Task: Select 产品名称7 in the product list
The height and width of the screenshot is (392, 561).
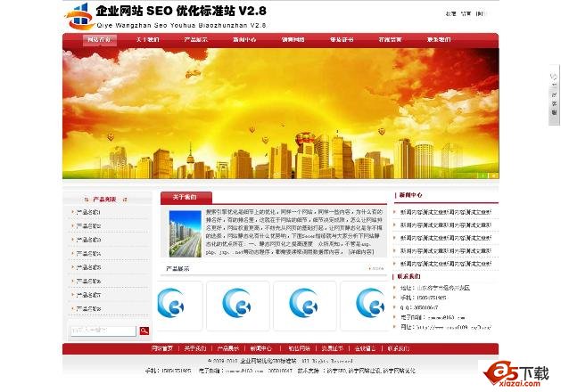Action: click(88, 295)
